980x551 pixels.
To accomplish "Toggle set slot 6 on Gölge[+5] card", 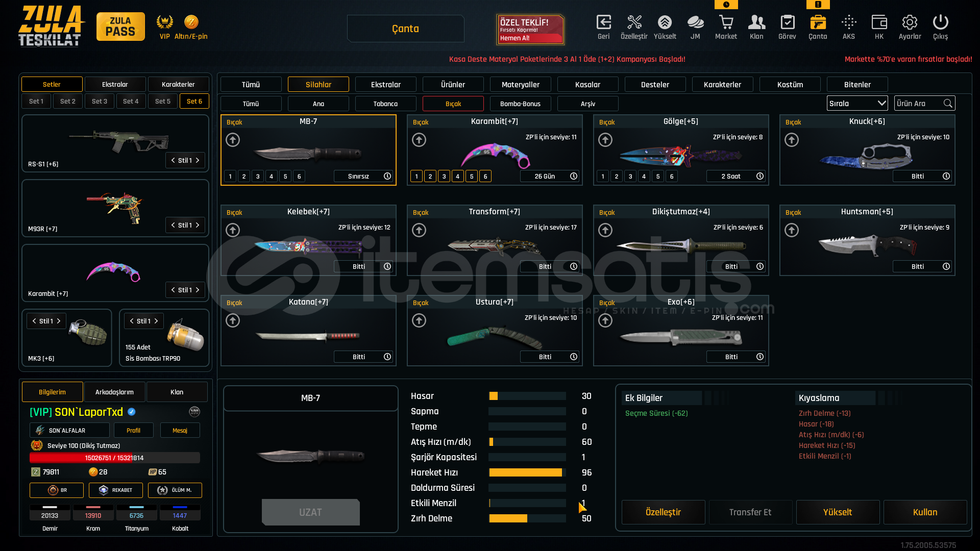I will (672, 176).
